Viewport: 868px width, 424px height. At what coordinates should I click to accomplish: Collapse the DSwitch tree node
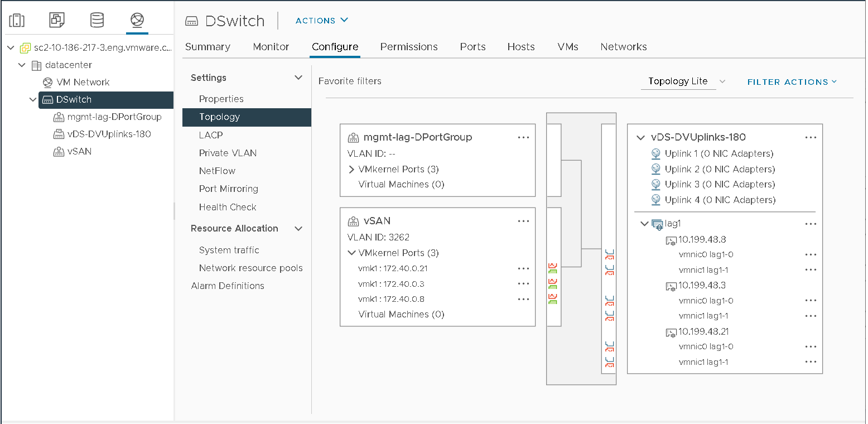pos(33,100)
